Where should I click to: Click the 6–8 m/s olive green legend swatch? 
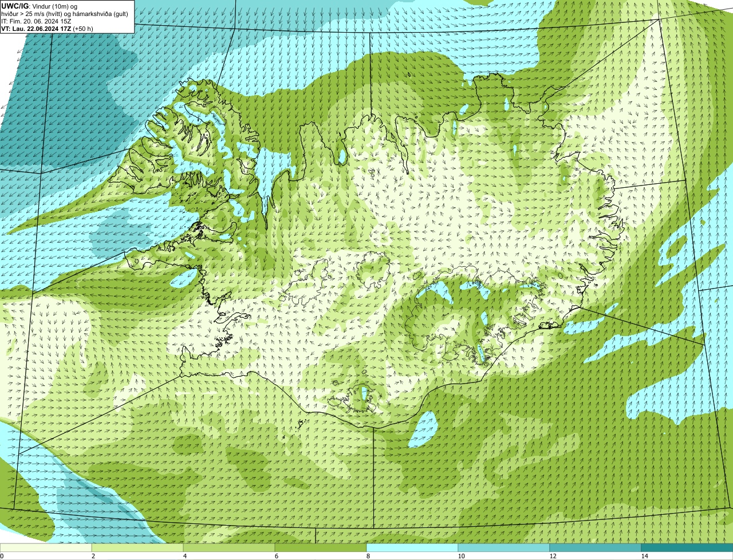click(x=321, y=547)
